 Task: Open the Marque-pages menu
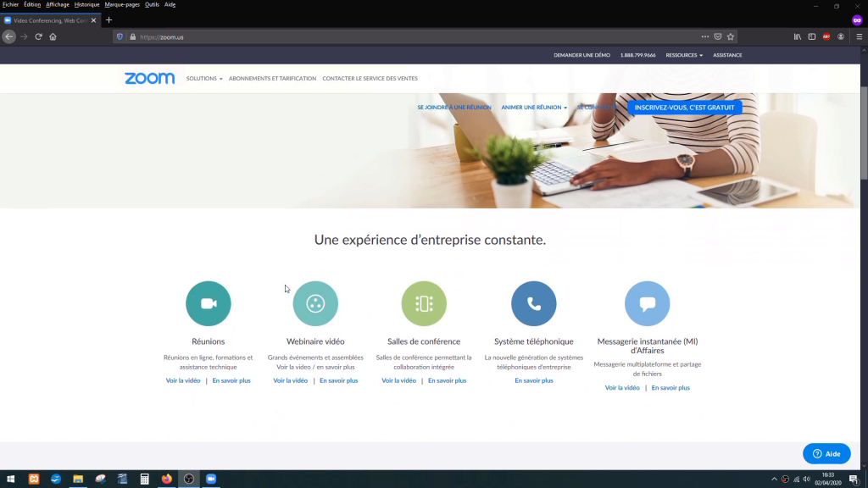pos(122,4)
